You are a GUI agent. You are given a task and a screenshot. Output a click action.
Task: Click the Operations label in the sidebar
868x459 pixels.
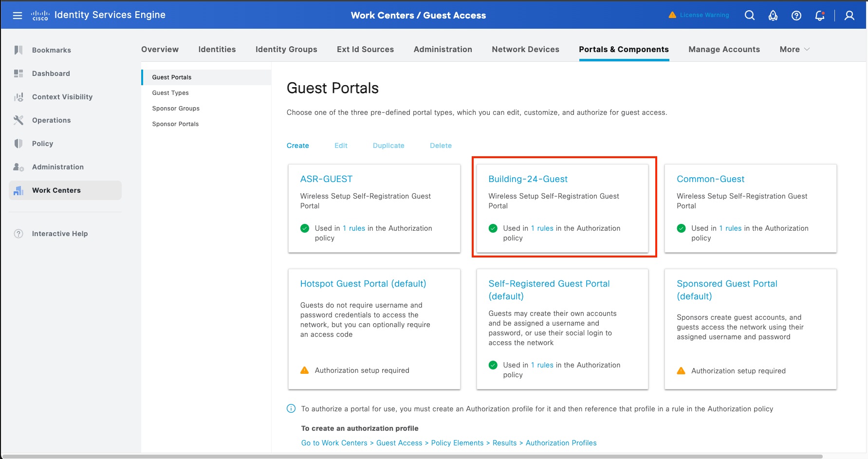[x=52, y=120]
